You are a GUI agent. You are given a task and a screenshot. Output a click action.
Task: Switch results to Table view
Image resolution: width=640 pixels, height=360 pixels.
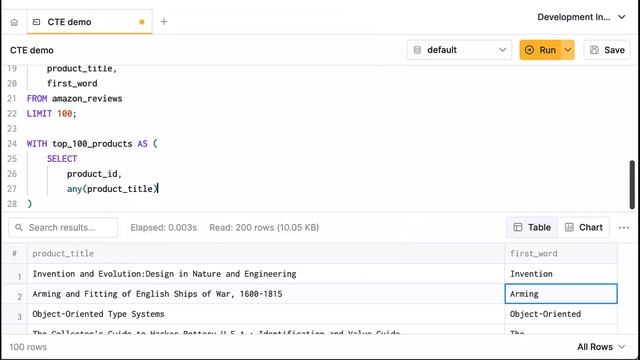pyautogui.click(x=532, y=227)
